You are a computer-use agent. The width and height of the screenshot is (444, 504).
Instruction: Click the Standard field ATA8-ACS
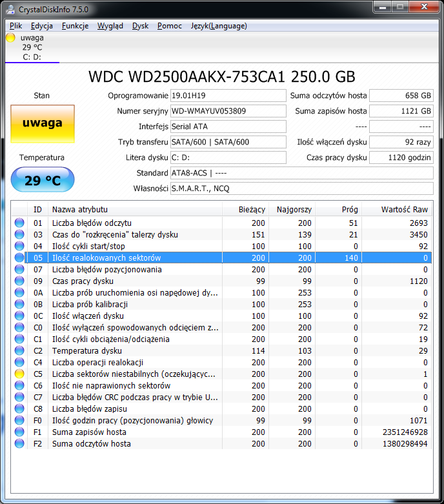click(302, 173)
